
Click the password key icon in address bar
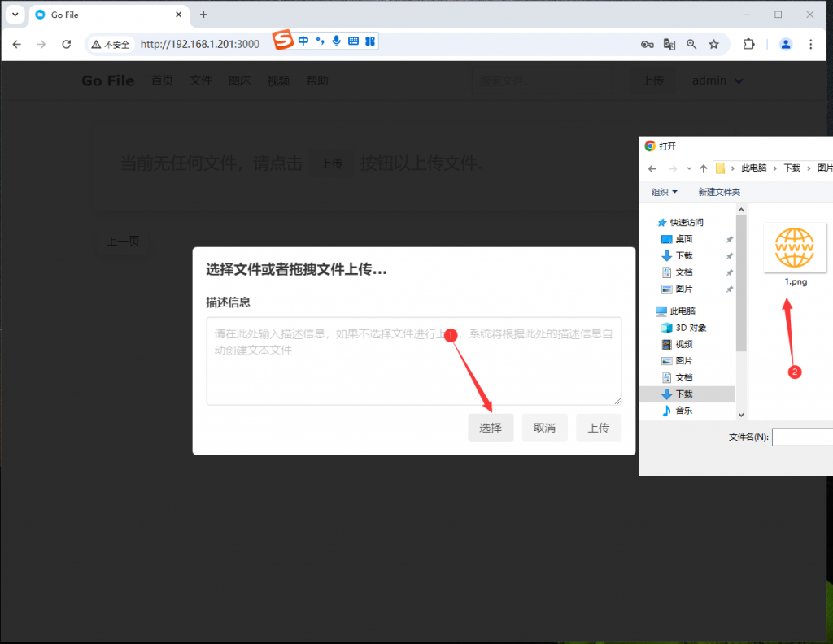(x=648, y=44)
